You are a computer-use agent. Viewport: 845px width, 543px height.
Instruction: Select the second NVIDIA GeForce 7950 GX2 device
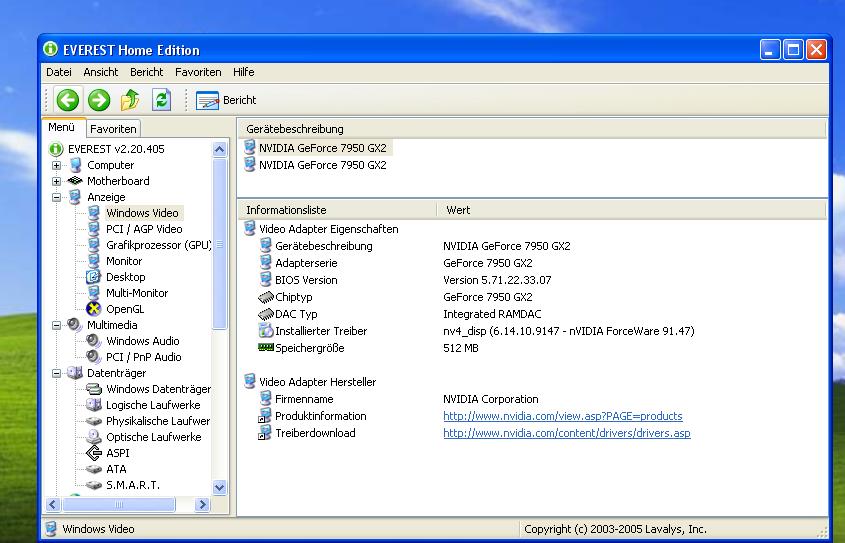[323, 165]
